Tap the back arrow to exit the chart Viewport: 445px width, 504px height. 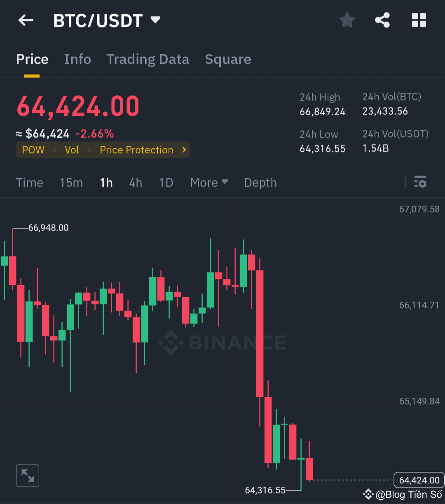[x=26, y=20]
